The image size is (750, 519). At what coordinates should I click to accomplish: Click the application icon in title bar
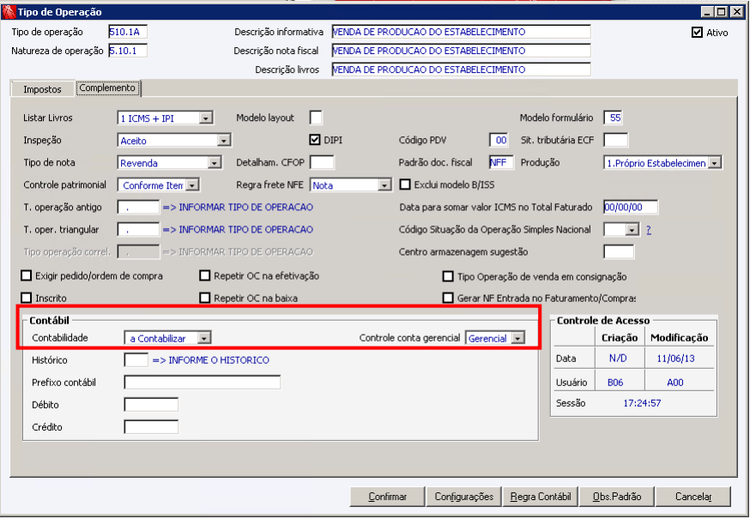pyautogui.click(x=8, y=11)
